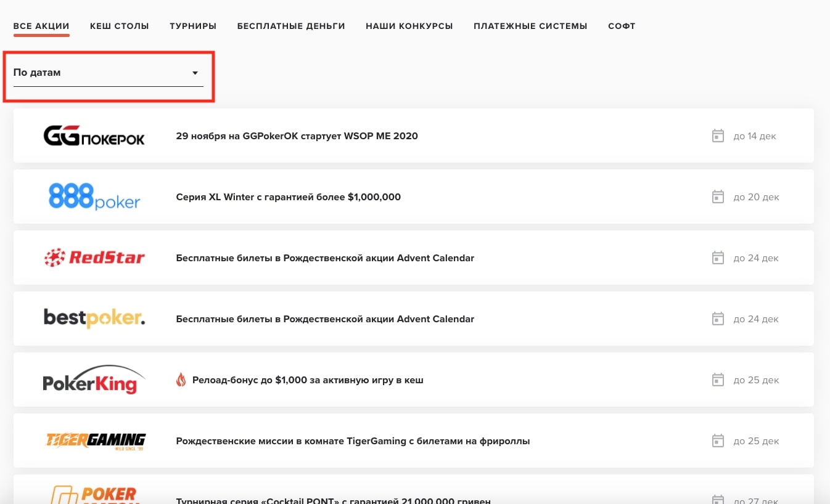Image resolution: width=830 pixels, height=504 pixels.
Task: Click calendar icon next to до 20 дек
Action: pyautogui.click(x=718, y=197)
